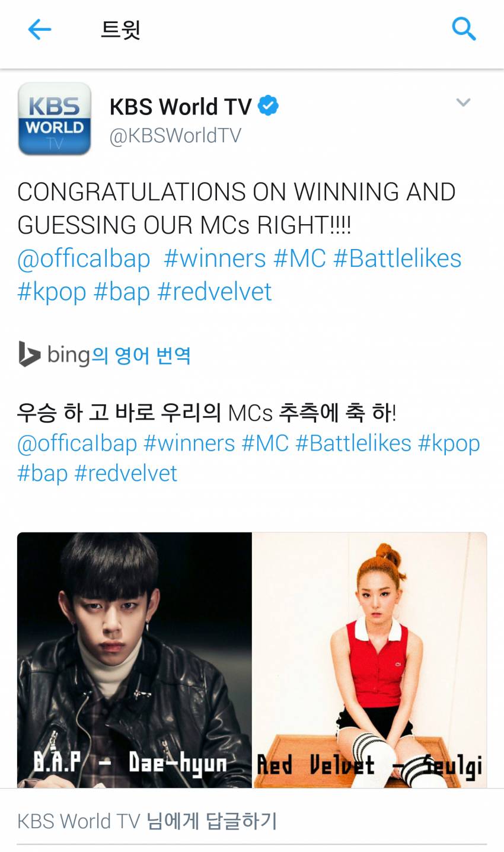Open the #kpop hashtag in original tweet
This screenshot has height=852, width=504.
(x=52, y=292)
